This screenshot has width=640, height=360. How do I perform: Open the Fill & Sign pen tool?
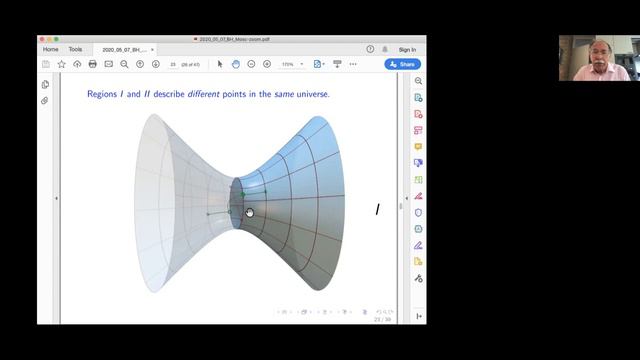(x=418, y=245)
